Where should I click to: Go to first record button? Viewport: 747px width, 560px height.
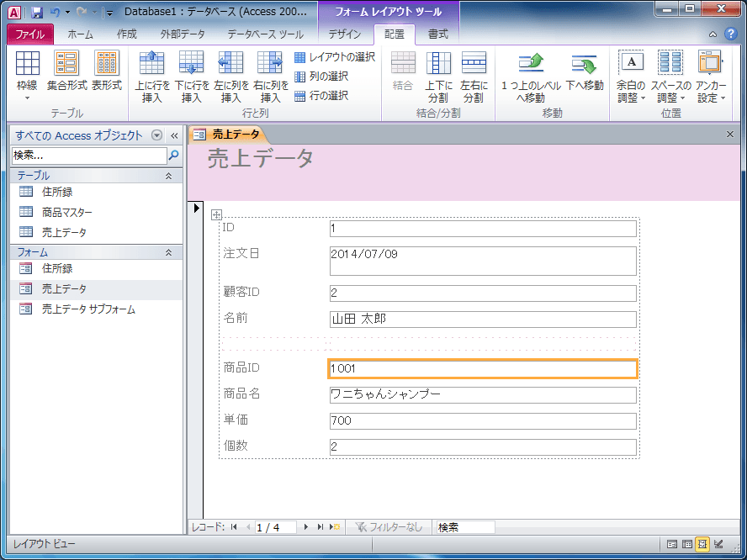[234, 526]
